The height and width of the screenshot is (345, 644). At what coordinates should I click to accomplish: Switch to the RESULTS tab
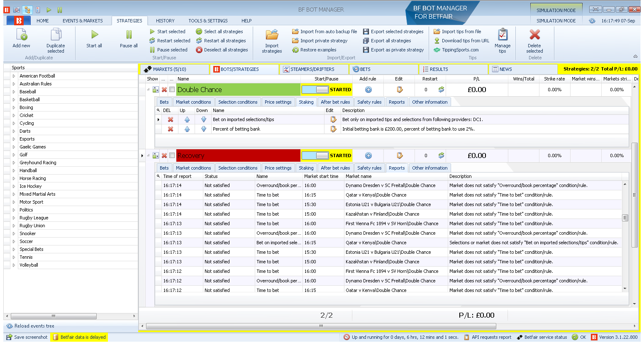(453, 69)
